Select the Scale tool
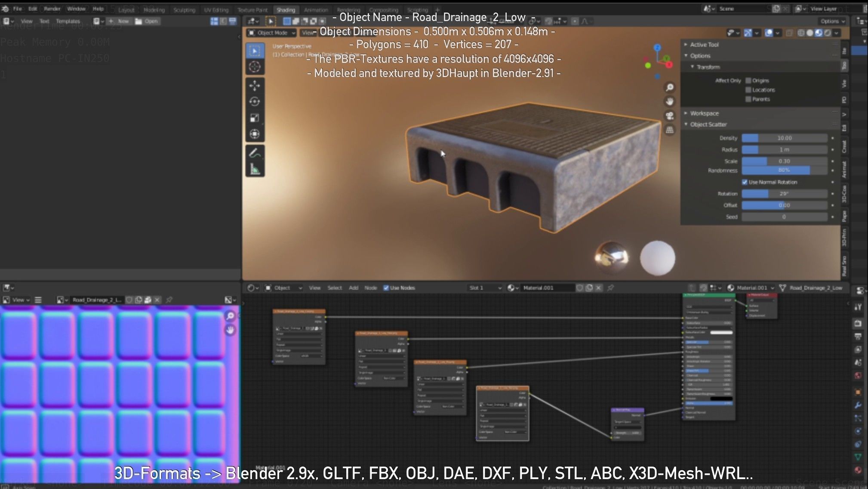 pyautogui.click(x=255, y=118)
